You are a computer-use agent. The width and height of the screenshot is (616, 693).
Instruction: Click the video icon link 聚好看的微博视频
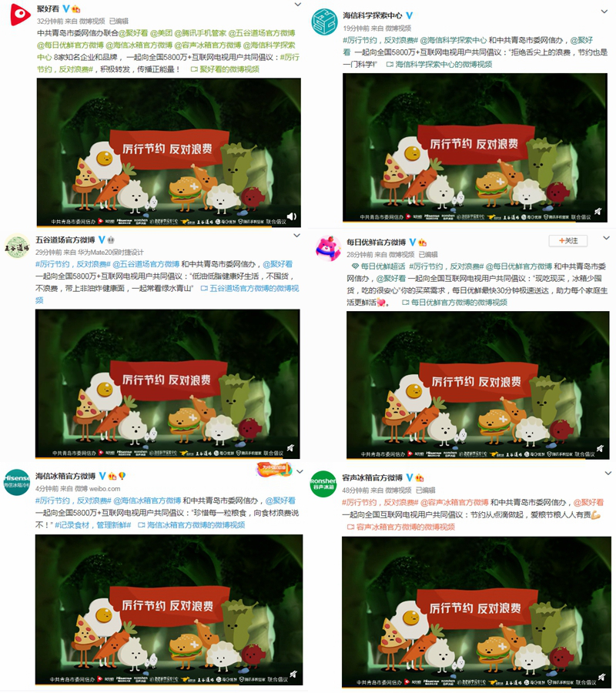pos(225,69)
